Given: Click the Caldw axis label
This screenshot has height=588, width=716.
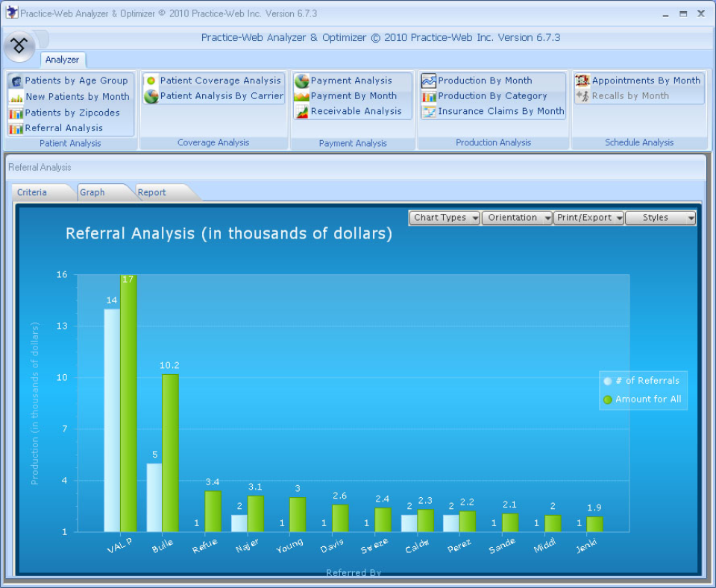Looking at the screenshot, I should pos(417,546).
